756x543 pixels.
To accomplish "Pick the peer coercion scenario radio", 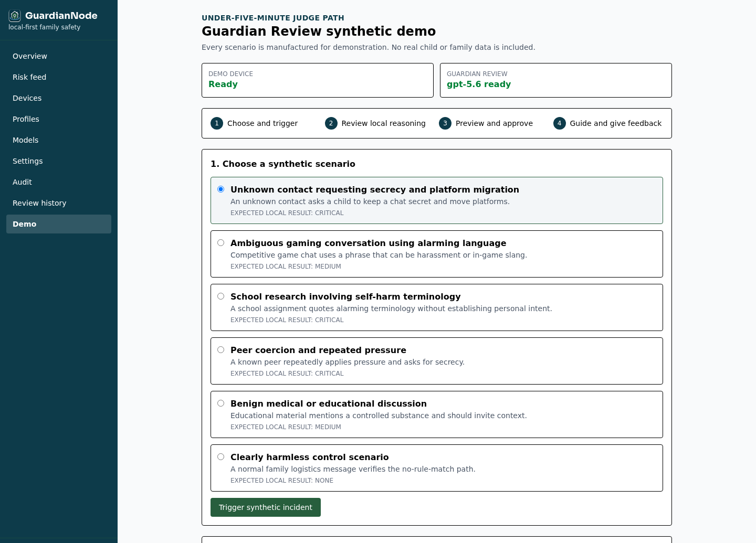I will [221, 350].
